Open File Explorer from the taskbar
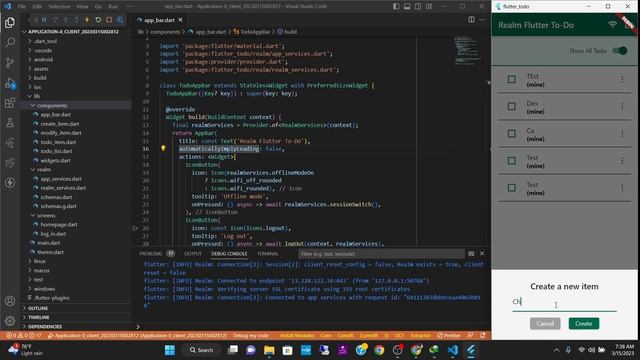Image resolution: width=640 pixels, height=360 pixels. tap(269, 350)
